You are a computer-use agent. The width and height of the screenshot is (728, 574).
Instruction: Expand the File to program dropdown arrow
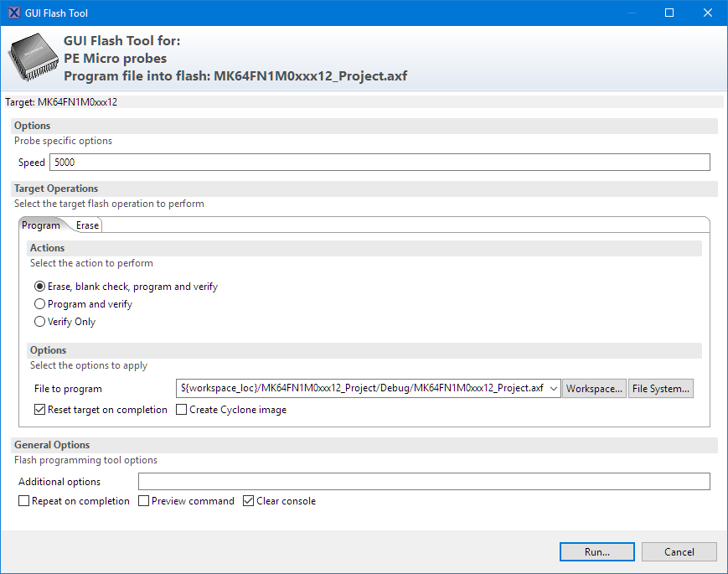tap(554, 389)
